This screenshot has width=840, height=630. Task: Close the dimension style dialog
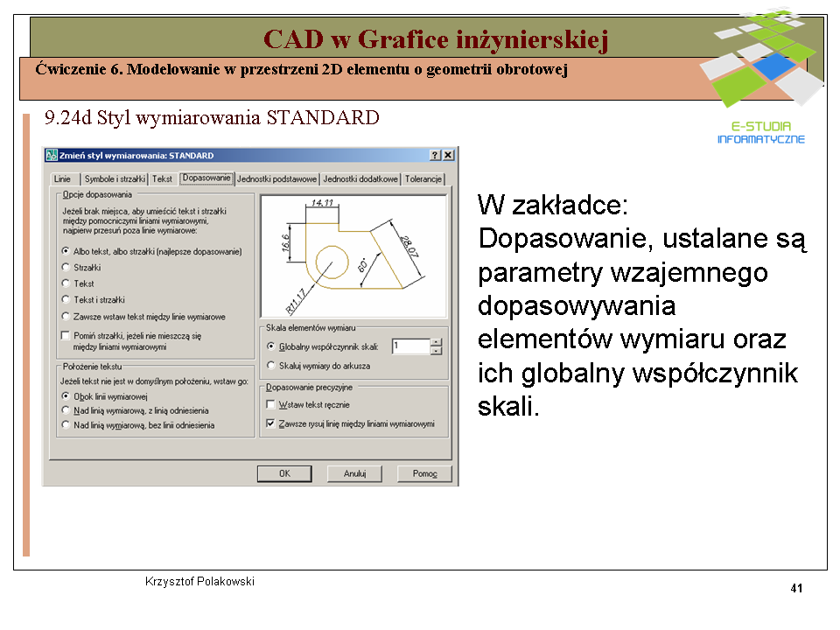[448, 155]
